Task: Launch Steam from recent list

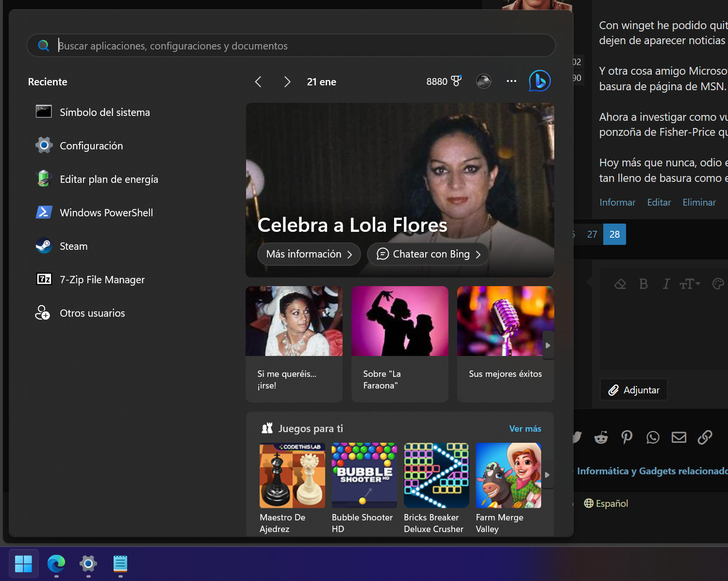Action: (x=61, y=246)
